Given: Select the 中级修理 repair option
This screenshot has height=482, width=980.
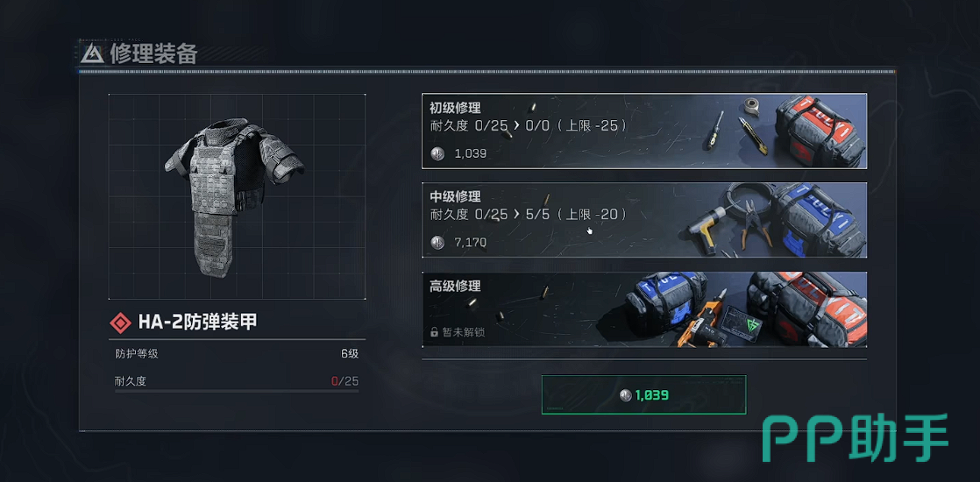Looking at the screenshot, I should coord(644,220).
